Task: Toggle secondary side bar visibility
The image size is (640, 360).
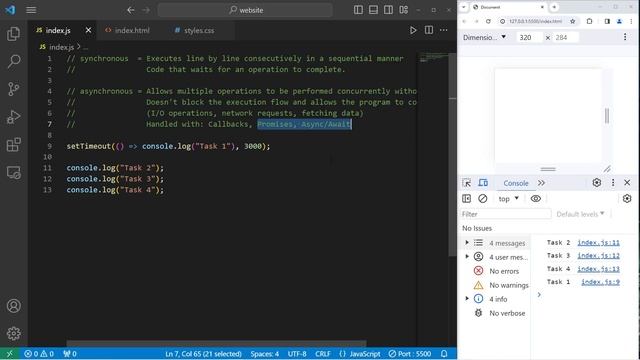Action: click(388, 10)
